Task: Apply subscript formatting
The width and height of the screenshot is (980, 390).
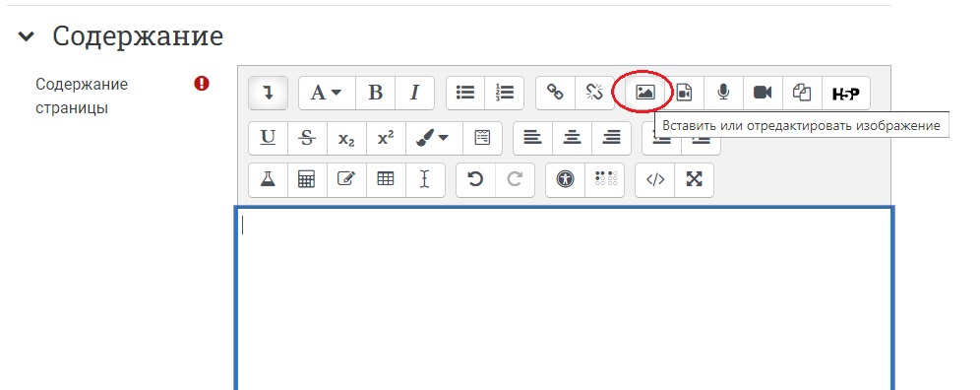Action: point(347,138)
